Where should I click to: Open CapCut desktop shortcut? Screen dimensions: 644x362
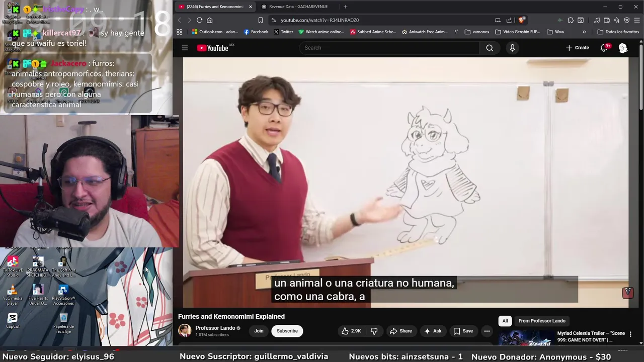click(13, 321)
